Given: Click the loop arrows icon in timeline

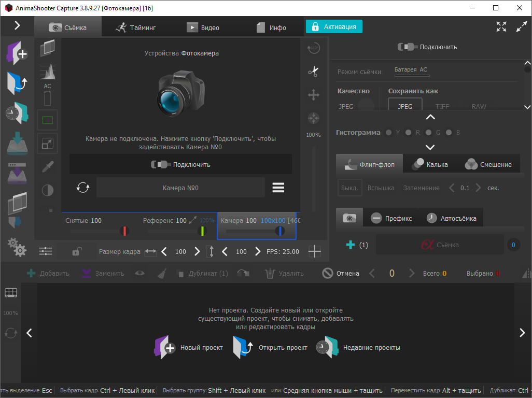Looking at the screenshot, I should [x=11, y=333].
